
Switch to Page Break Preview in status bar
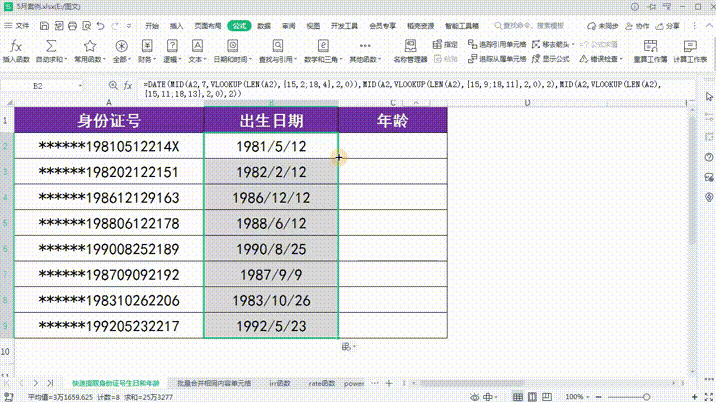(x=547, y=397)
